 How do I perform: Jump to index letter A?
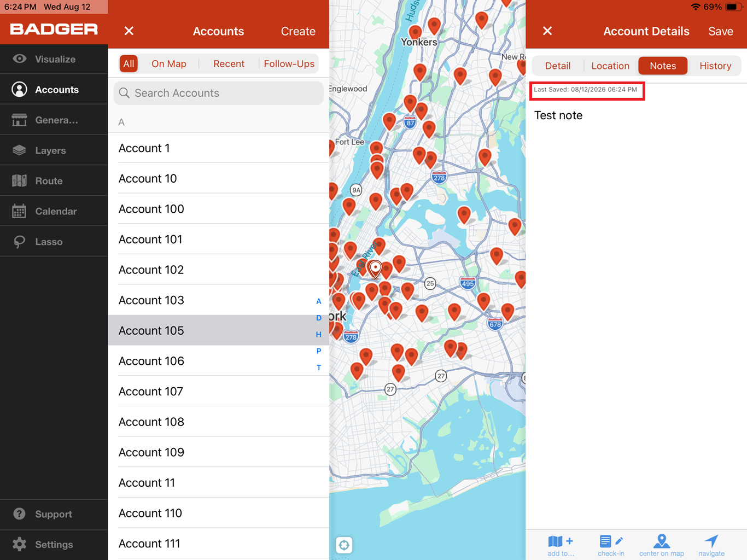click(319, 301)
